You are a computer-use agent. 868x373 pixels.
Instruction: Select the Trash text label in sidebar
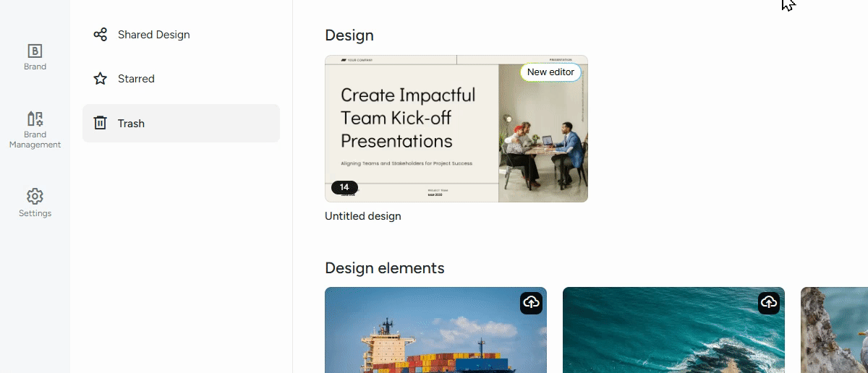pos(131,124)
